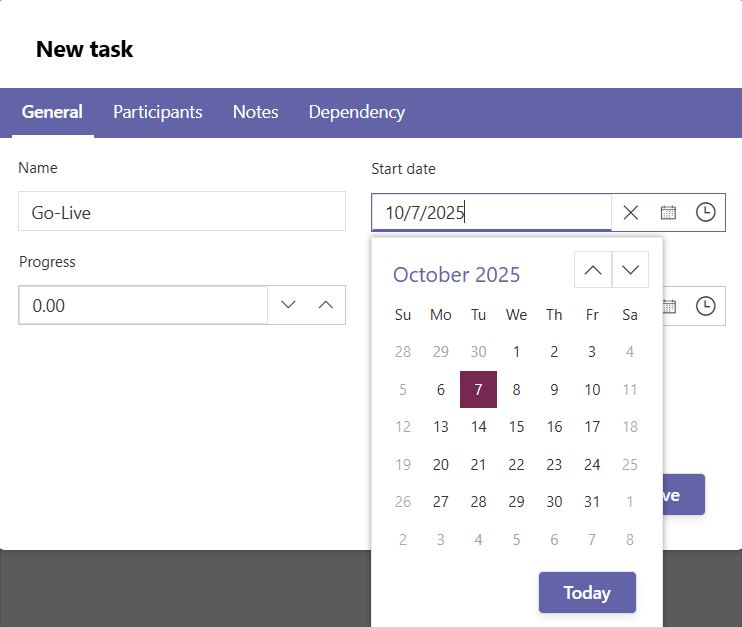Select October 15 in the calendar
Image resolution: width=742 pixels, height=627 pixels.
coord(516,427)
